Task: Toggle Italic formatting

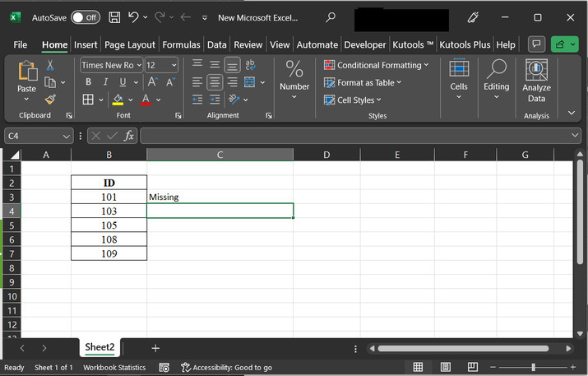Action: (105, 82)
